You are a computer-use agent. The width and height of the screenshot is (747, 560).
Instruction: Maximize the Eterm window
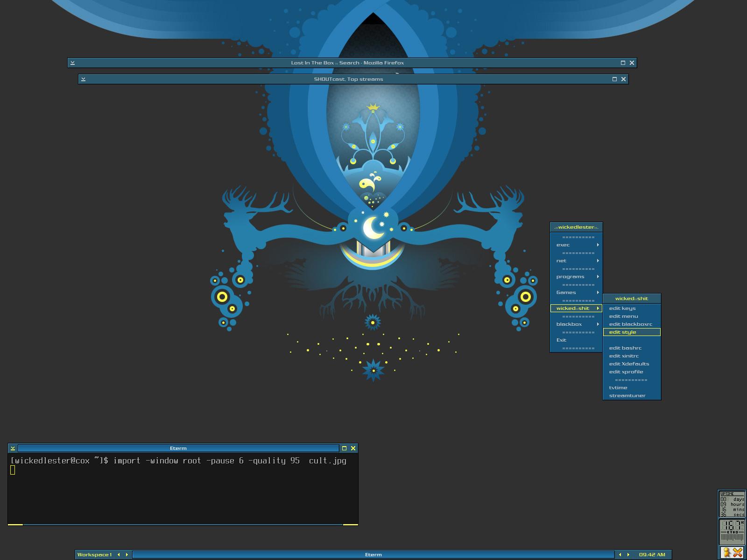[344, 448]
